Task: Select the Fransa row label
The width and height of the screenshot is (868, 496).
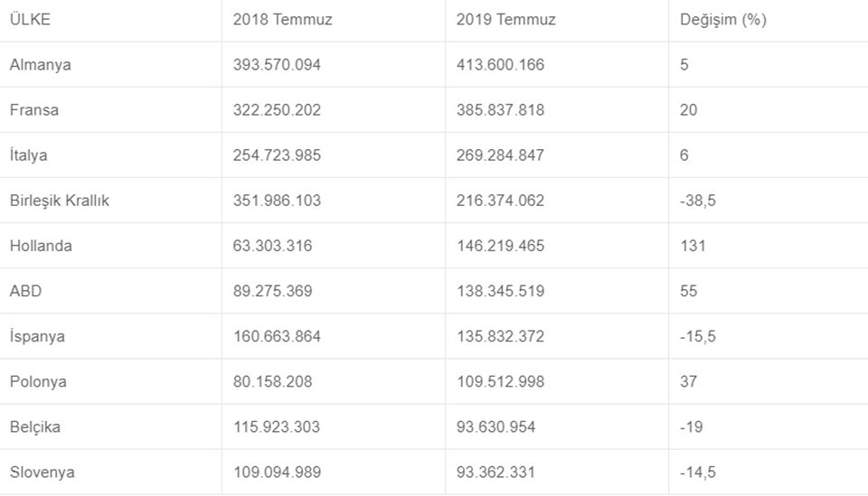Action: [33, 110]
